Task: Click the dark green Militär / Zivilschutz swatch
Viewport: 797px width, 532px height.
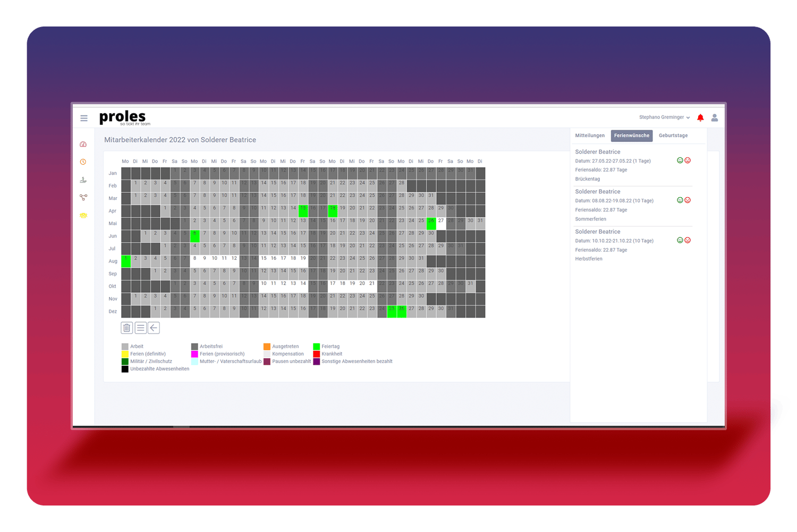Action: pos(125,361)
